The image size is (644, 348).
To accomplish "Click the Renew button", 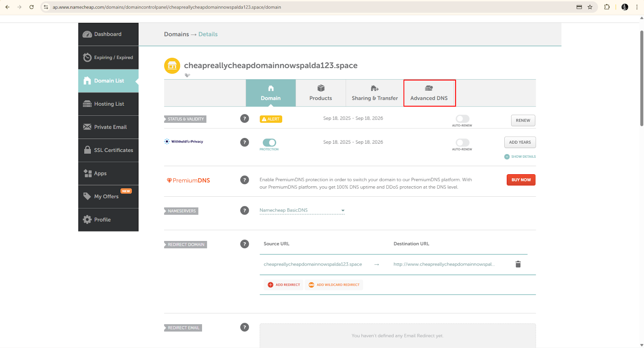I will (x=523, y=120).
